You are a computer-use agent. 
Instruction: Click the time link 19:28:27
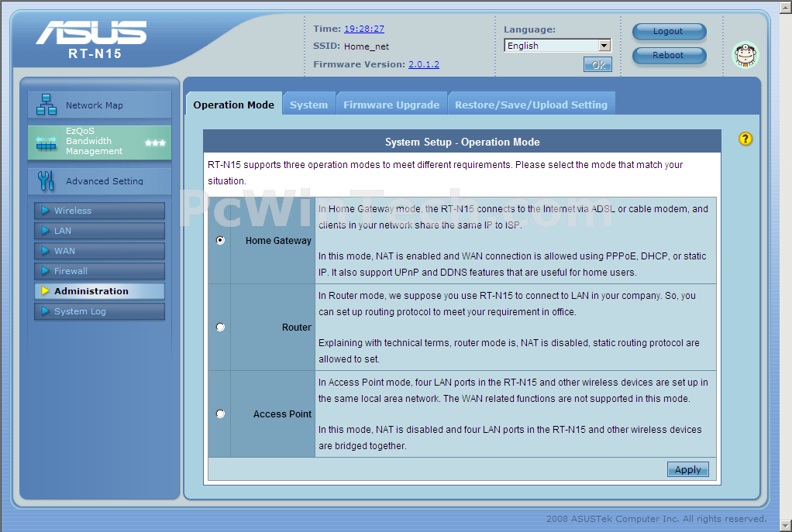click(364, 29)
